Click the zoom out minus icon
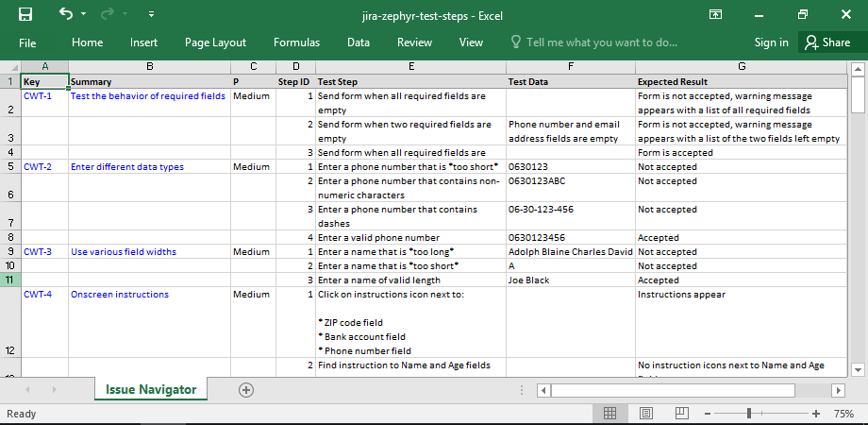This screenshot has height=425, width=868. [706, 414]
